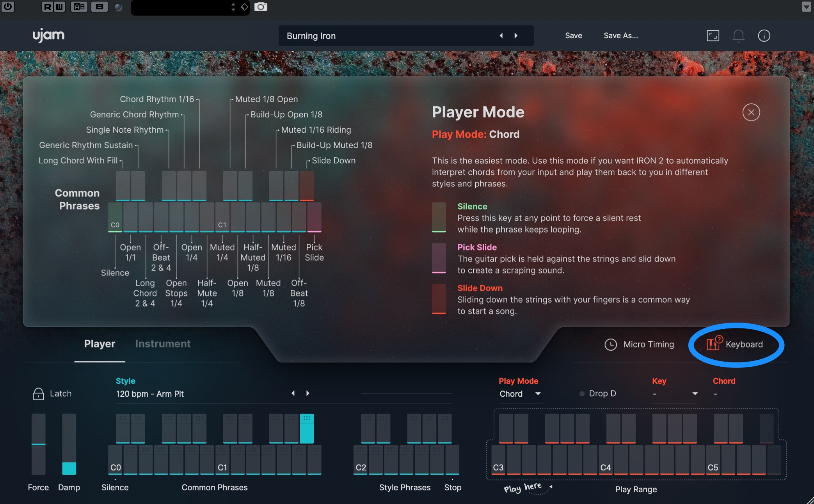The width and height of the screenshot is (814, 504).
Task: Click the Play Mode heading label
Action: [518, 381]
